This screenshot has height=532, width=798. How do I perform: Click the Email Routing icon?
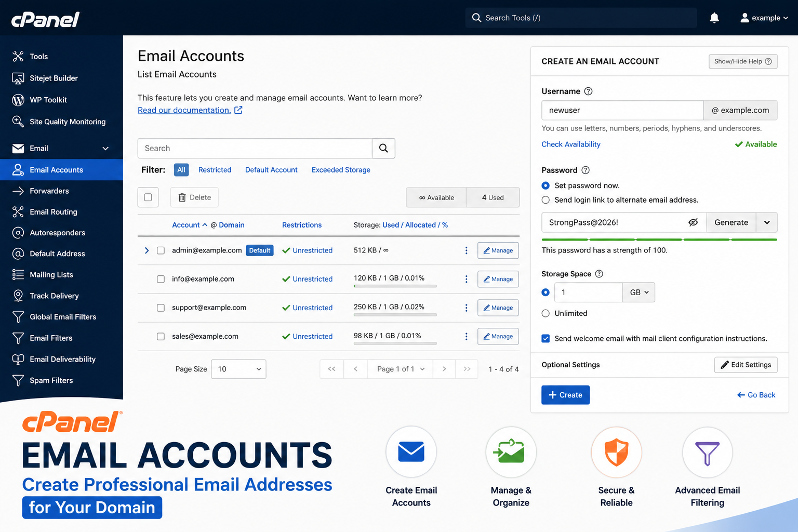pos(18,211)
